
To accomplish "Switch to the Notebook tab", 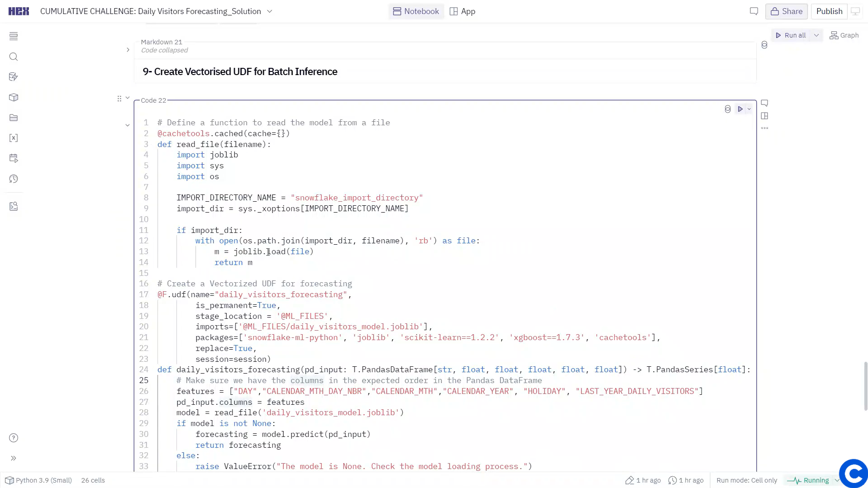I will (416, 11).
